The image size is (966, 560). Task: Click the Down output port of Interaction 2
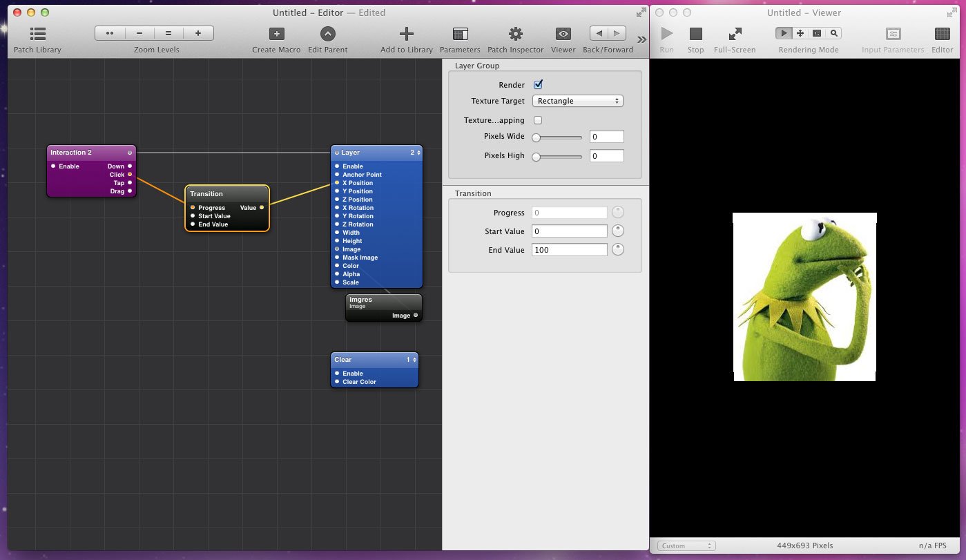[130, 166]
